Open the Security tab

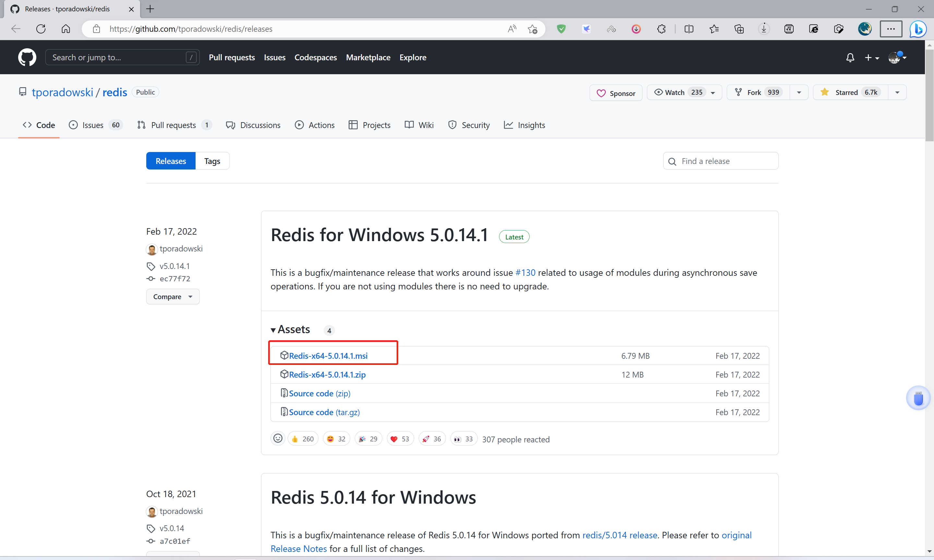[469, 125]
